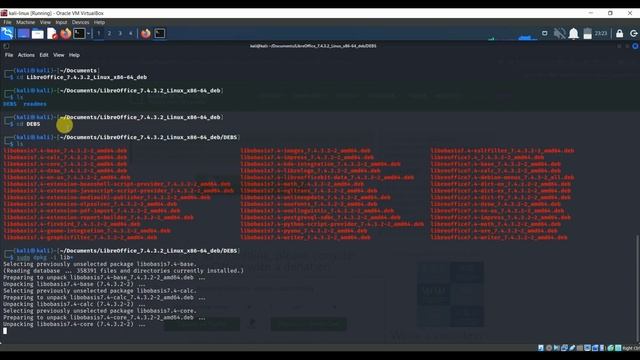This screenshot has width=640, height=360.
Task: Launch Firefox from the panel launcher
Action: tap(66, 33)
